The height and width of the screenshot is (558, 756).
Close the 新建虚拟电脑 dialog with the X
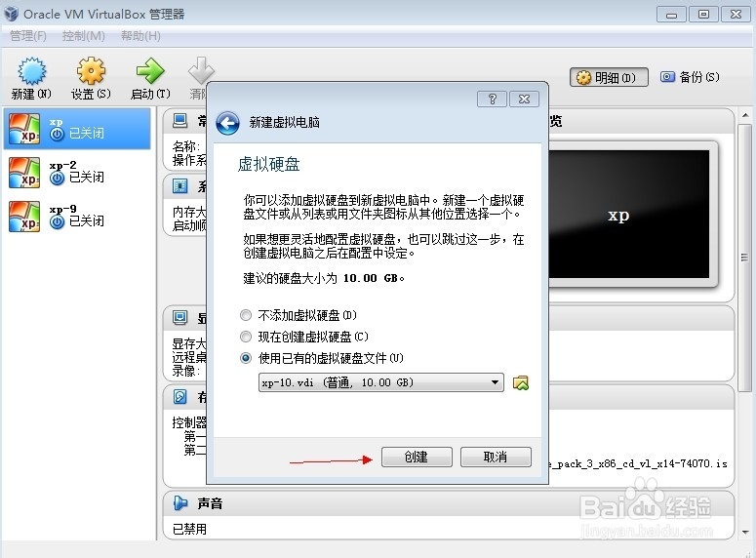(x=524, y=99)
